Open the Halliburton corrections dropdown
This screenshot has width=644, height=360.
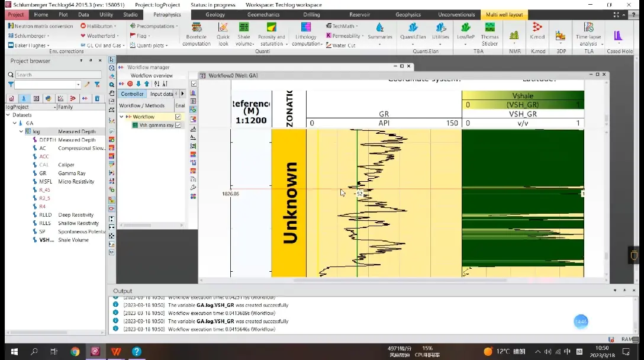pyautogui.click(x=98, y=26)
